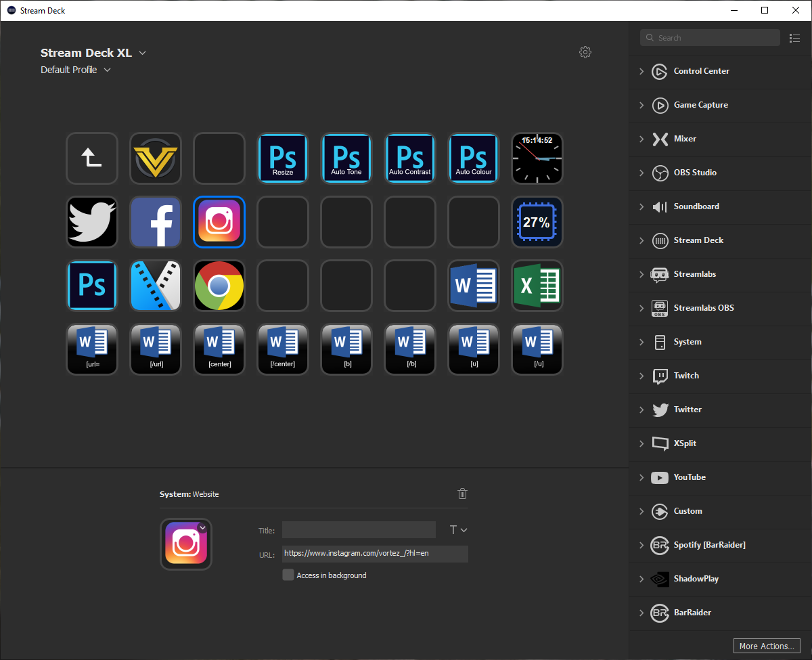Image resolution: width=812 pixels, height=660 pixels.
Task: Select the Word key labeled [url=
Action: [x=92, y=349]
